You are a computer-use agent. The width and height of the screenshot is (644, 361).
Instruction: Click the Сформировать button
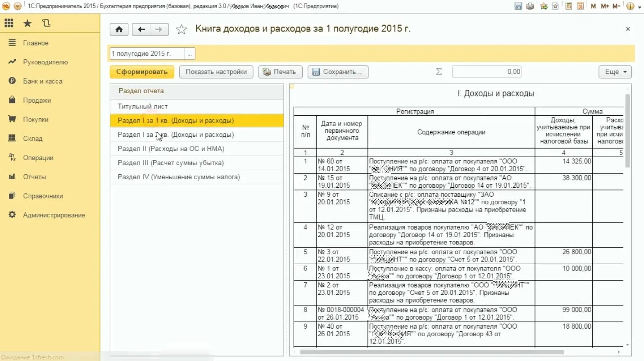(x=142, y=72)
